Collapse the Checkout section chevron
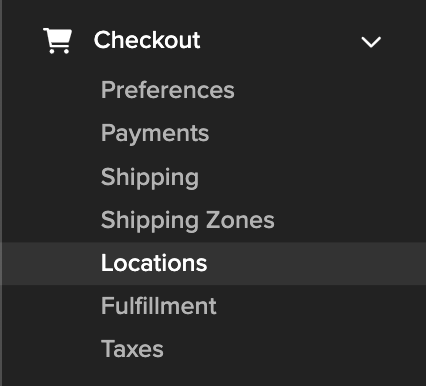The width and height of the screenshot is (426, 386). coord(371,42)
